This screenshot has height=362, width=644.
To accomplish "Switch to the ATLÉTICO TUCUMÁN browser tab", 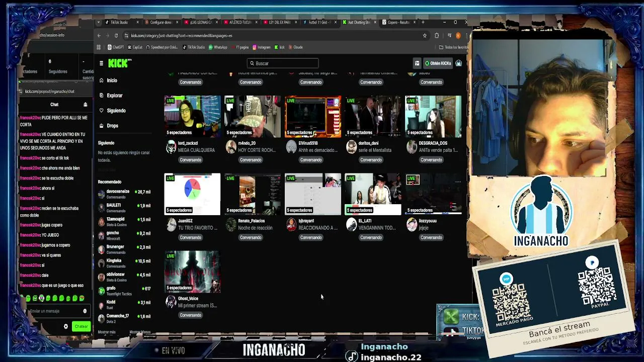I will pyautogui.click(x=240, y=22).
